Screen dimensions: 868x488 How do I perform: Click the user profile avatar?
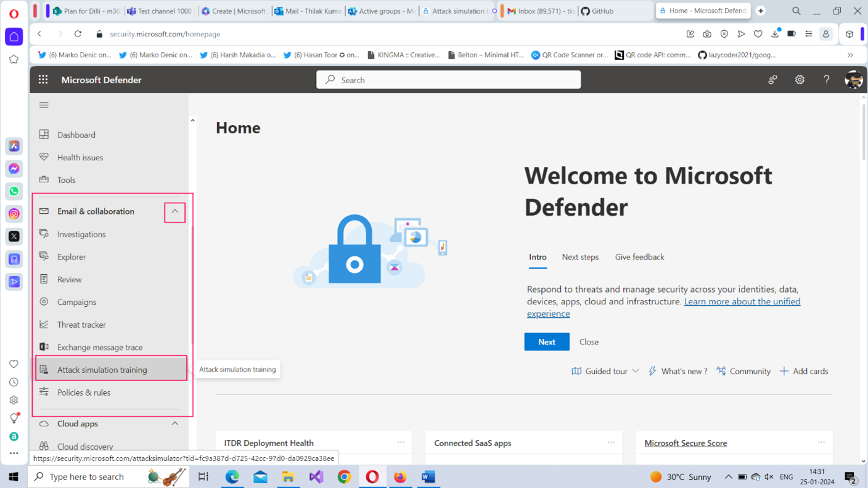(x=853, y=80)
